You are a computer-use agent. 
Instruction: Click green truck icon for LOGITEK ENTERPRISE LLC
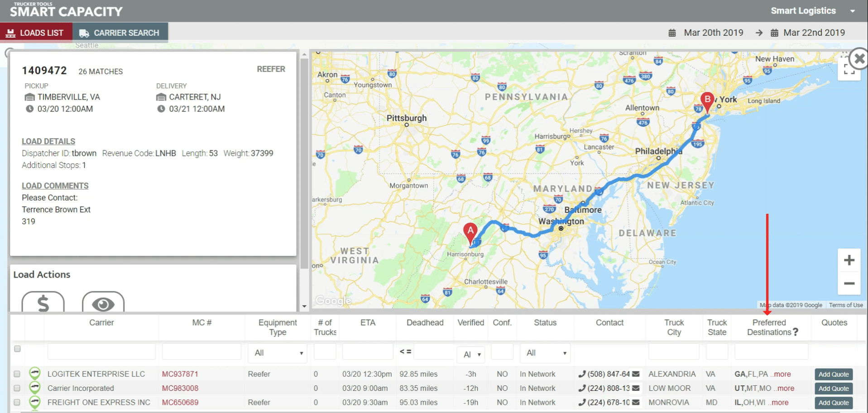point(34,374)
